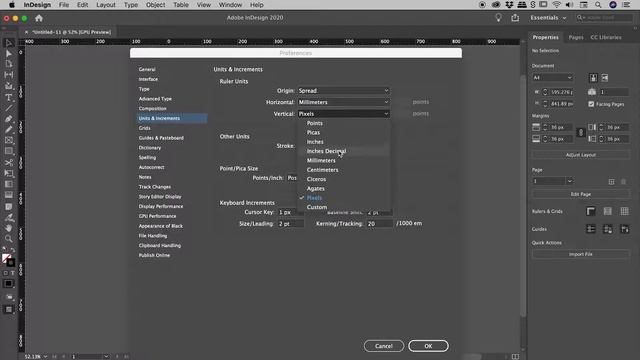Viewport: 640px width, 360px height.
Task: Select the Pen tool
Action: [x=9, y=119]
